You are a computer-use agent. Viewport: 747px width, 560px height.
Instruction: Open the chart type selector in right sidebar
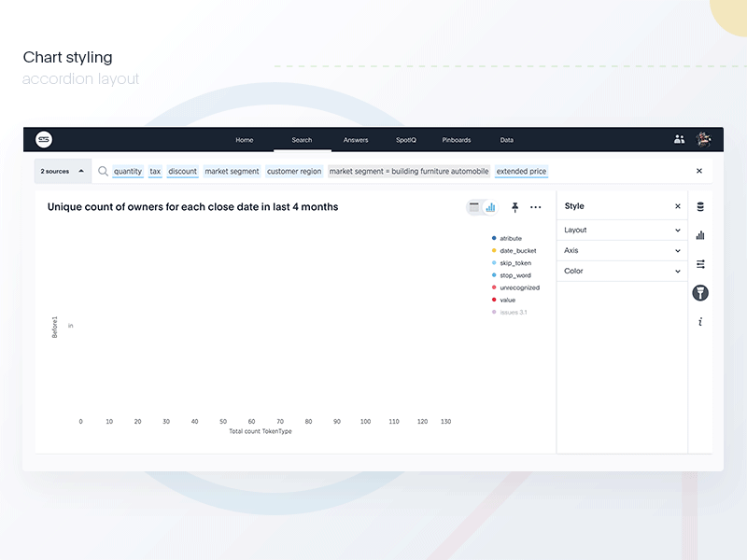coord(700,235)
